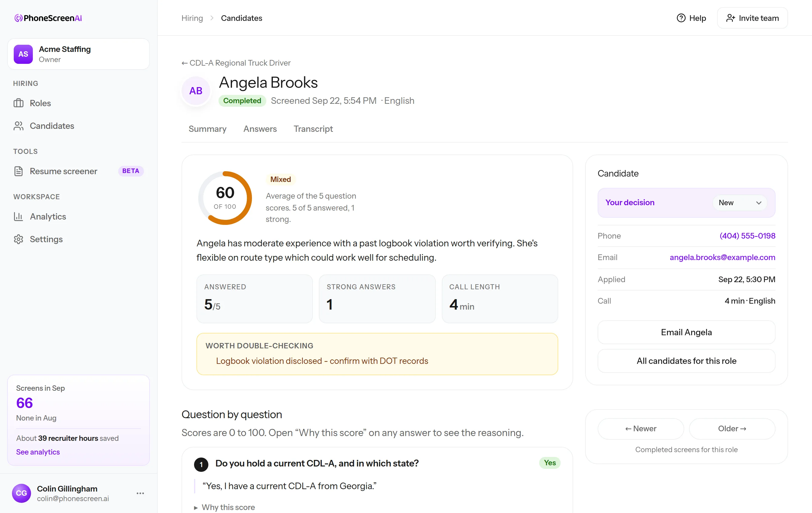Click the PhoneScreenAI logo
Screen dimensions: 812x513
[48, 18]
